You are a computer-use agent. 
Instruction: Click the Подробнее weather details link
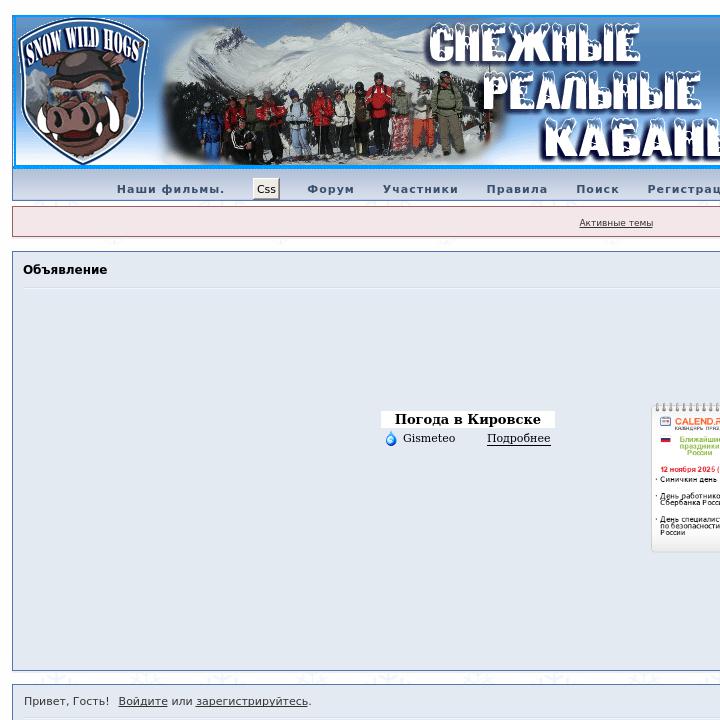point(518,439)
